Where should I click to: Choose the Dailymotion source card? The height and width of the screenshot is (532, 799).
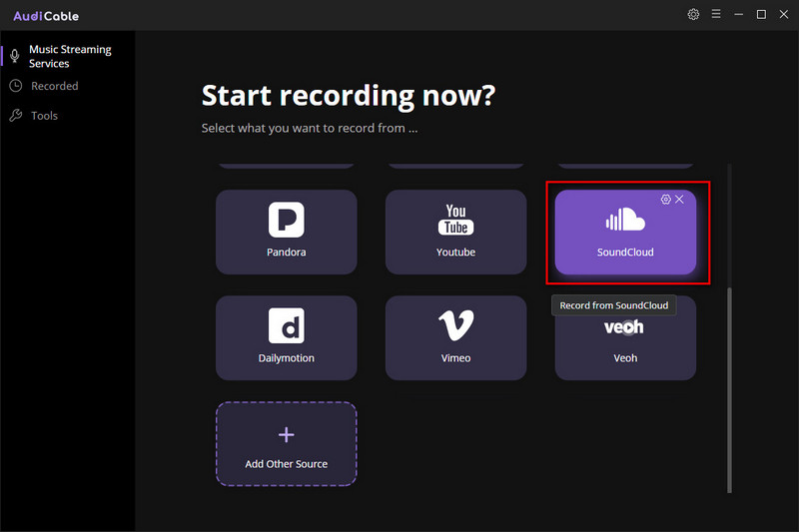[287, 338]
